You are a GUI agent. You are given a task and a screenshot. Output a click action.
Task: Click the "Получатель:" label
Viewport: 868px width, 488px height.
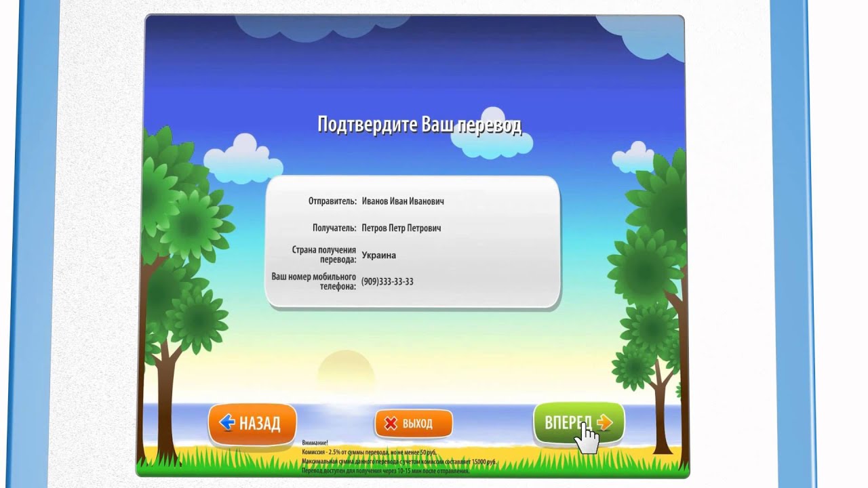(334, 228)
